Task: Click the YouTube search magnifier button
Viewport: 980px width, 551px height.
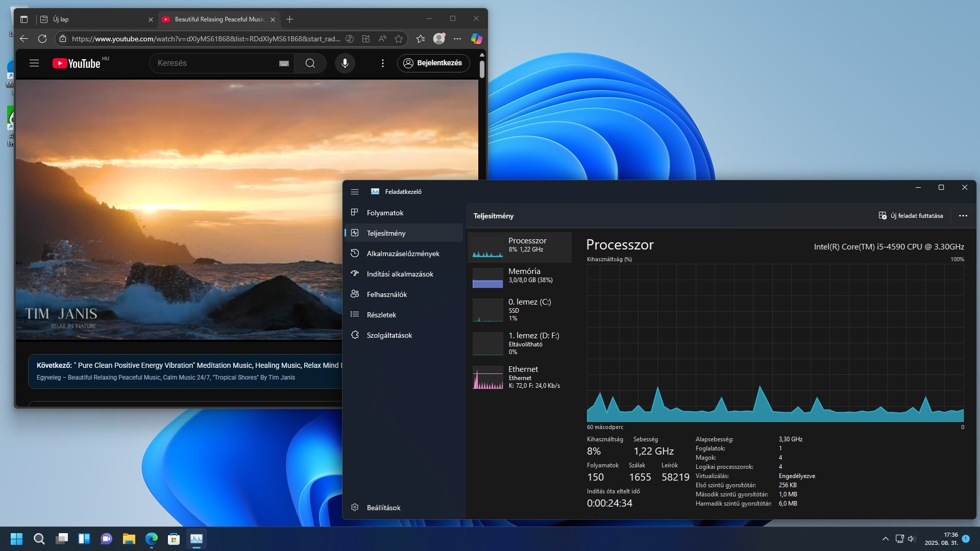Action: tap(310, 63)
